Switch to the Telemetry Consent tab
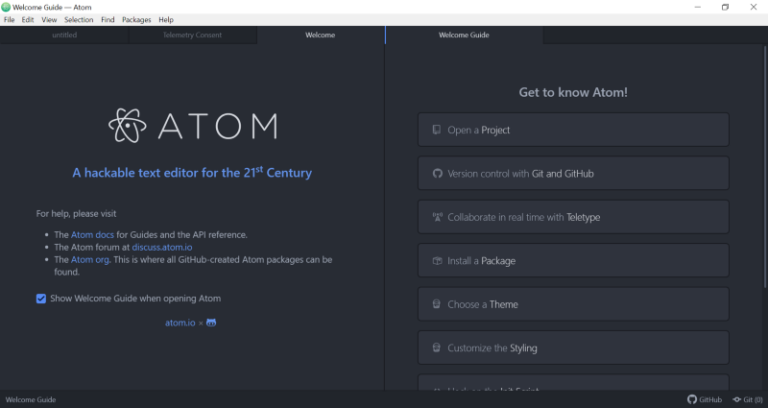The width and height of the screenshot is (768, 408). (x=192, y=35)
